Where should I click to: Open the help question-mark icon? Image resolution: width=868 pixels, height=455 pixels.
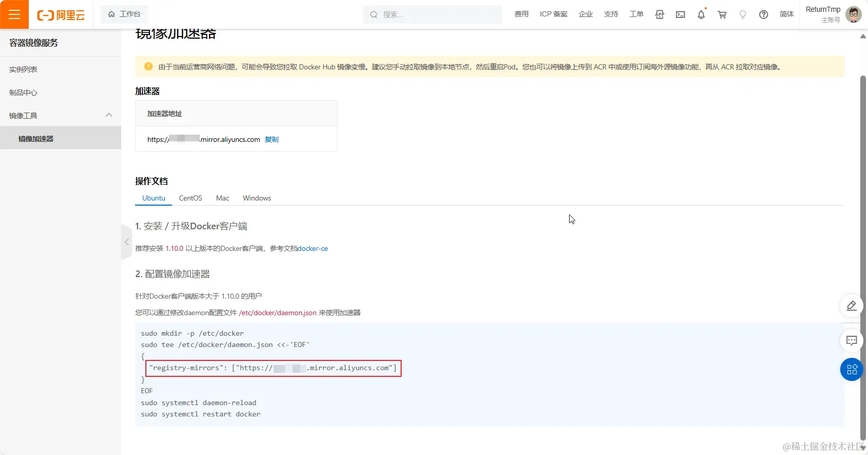pyautogui.click(x=764, y=15)
